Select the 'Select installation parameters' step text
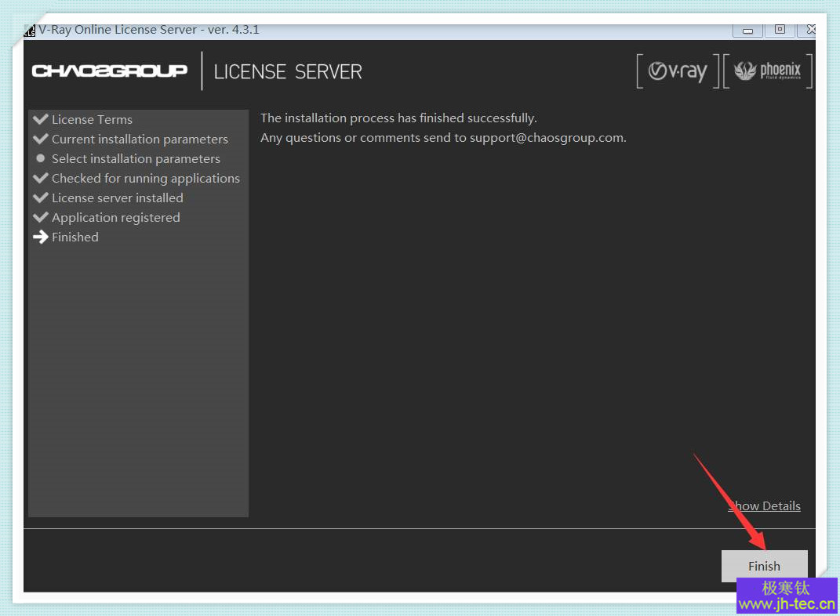 [x=136, y=159]
